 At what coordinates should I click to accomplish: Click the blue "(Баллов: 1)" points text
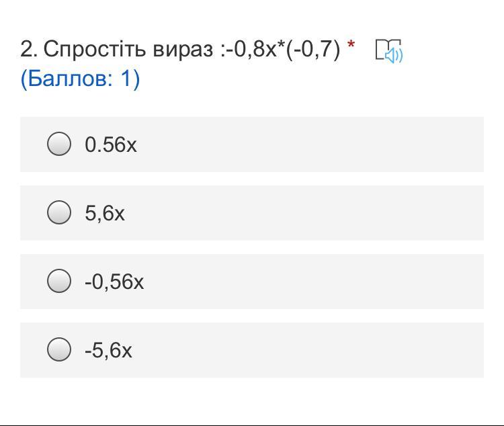[80, 79]
